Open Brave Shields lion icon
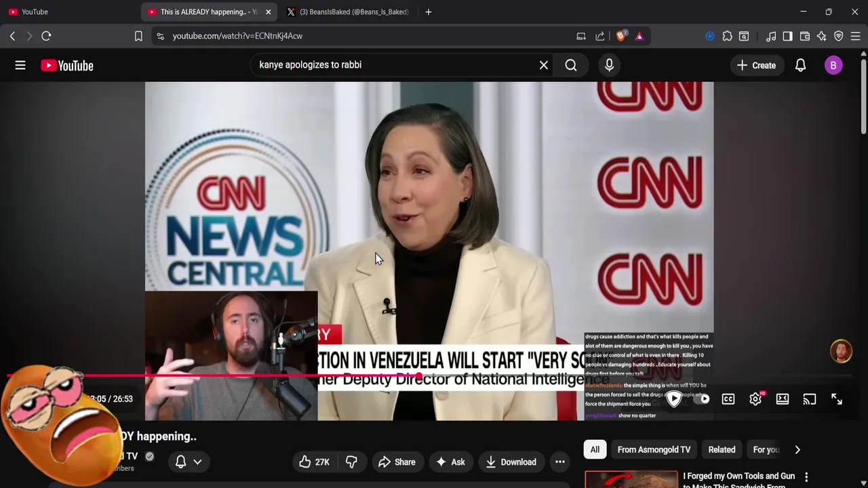Screen dimensions: 868x488 pyautogui.click(x=621, y=36)
